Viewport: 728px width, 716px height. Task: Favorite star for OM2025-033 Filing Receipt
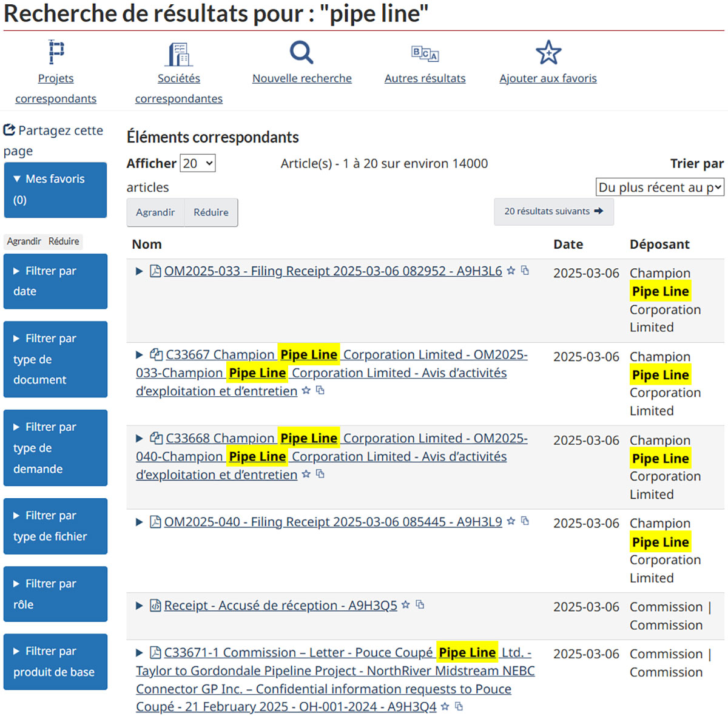pos(511,271)
